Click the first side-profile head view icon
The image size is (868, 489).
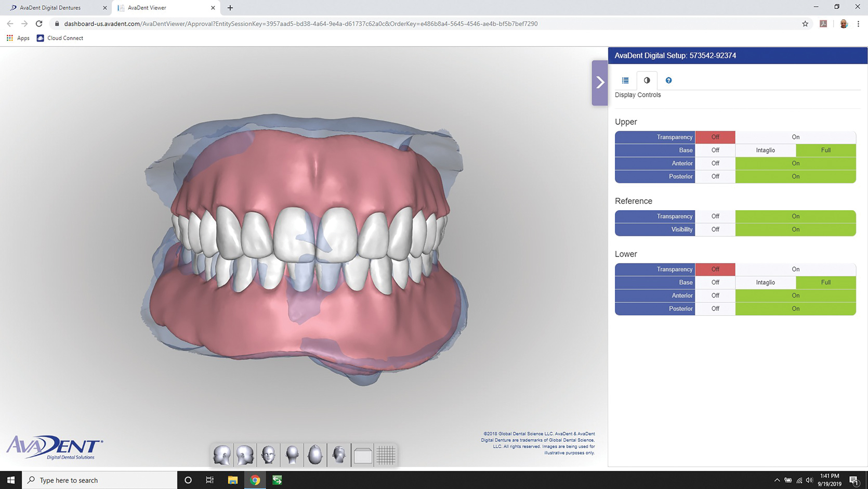pos(222,455)
